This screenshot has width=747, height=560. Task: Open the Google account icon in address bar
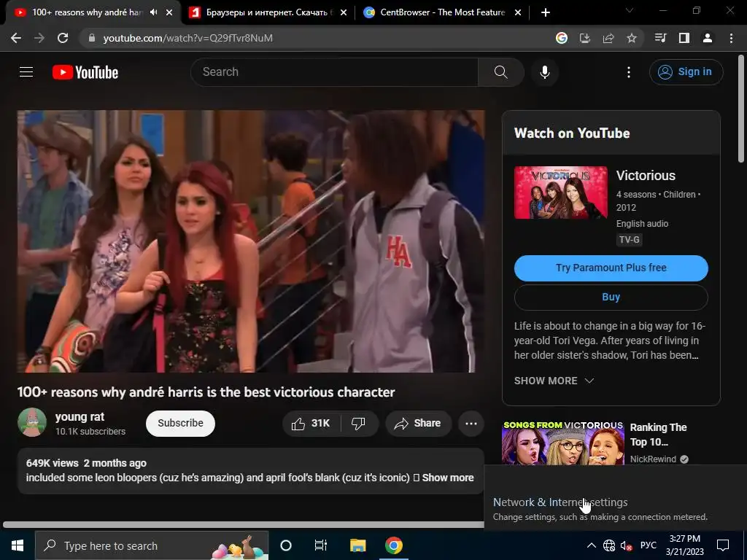562,38
